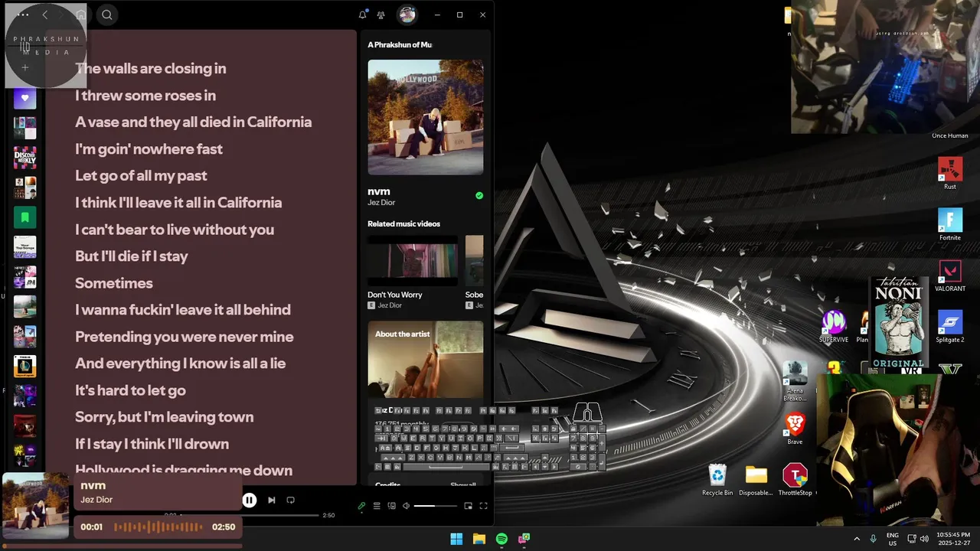The image size is (980, 551).
Task: Select lyric line 'Sometimes'
Action: point(114,283)
